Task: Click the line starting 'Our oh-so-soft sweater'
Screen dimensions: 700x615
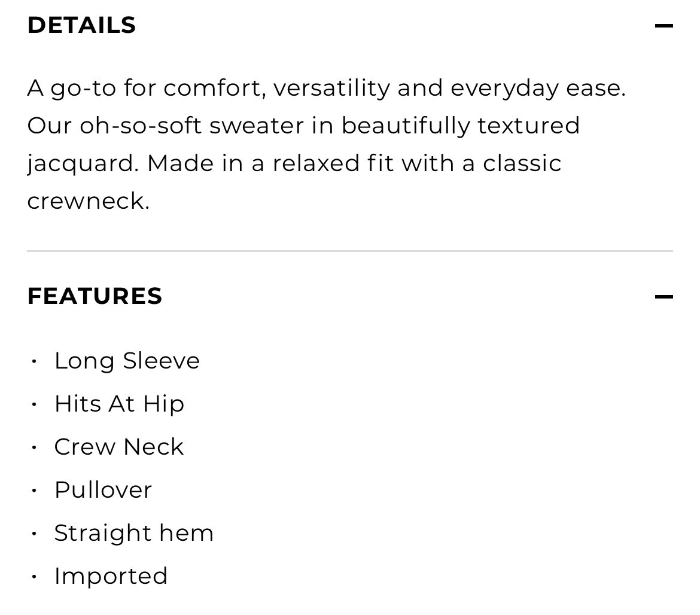Action: (x=303, y=126)
